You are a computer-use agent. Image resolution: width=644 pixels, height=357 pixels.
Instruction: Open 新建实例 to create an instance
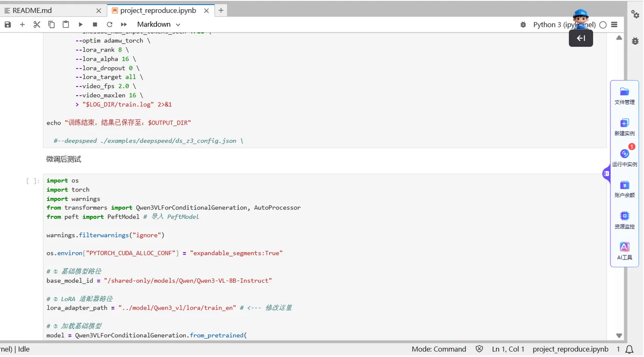click(624, 127)
